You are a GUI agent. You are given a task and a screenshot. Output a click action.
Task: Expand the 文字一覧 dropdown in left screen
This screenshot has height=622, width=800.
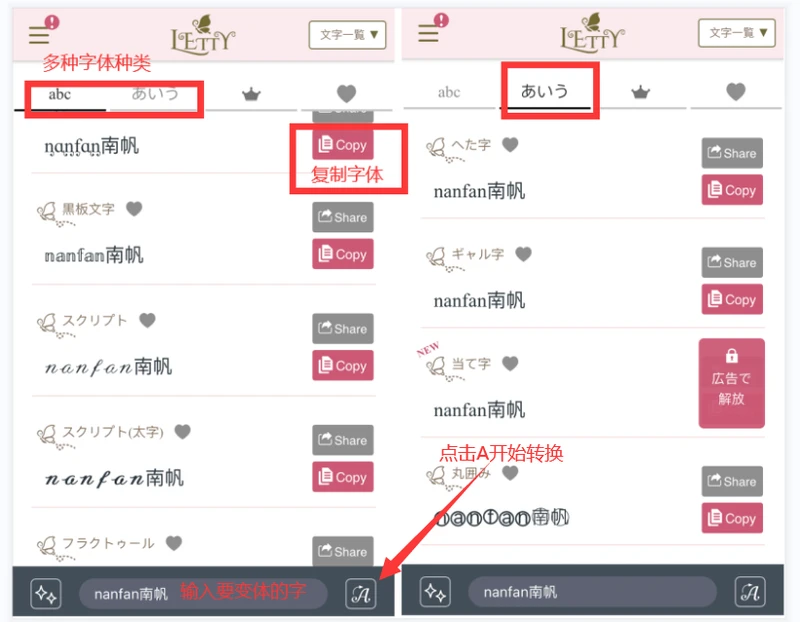pos(347,35)
